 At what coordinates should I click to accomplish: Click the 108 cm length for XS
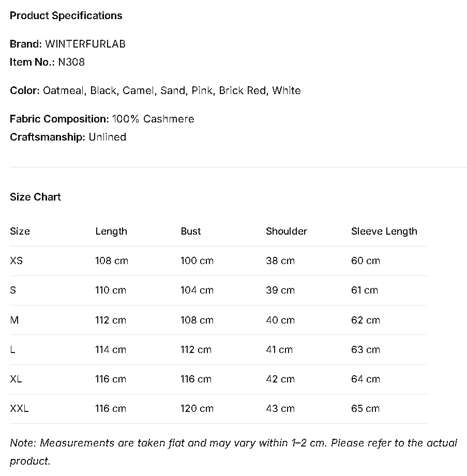pos(111,260)
